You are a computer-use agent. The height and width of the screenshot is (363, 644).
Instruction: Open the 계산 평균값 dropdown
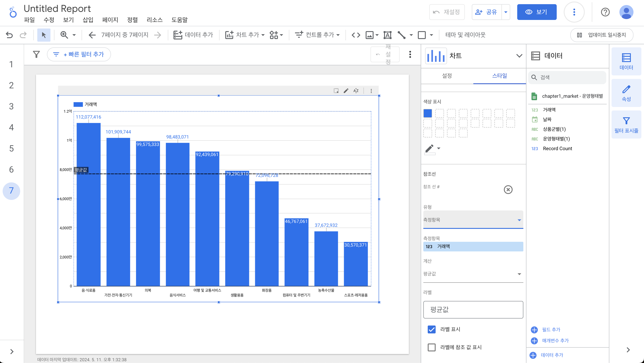pyautogui.click(x=473, y=274)
